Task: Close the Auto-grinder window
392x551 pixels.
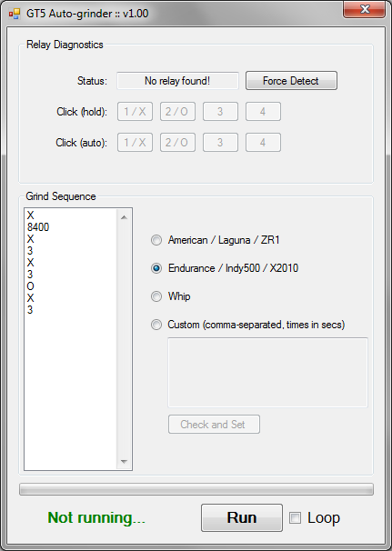Action: 364,9
